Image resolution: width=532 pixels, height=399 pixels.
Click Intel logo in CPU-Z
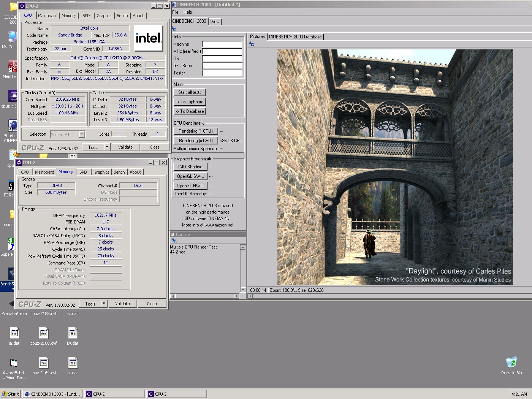pyautogui.click(x=149, y=38)
